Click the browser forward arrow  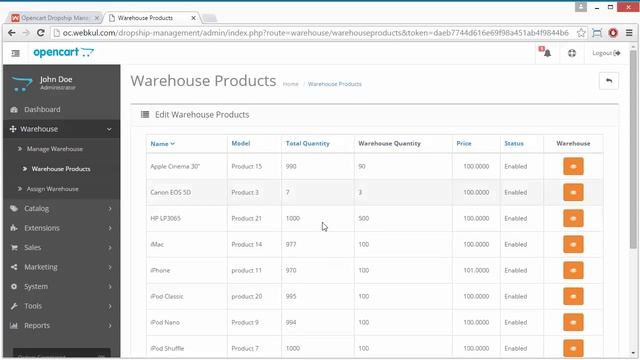tap(26, 33)
